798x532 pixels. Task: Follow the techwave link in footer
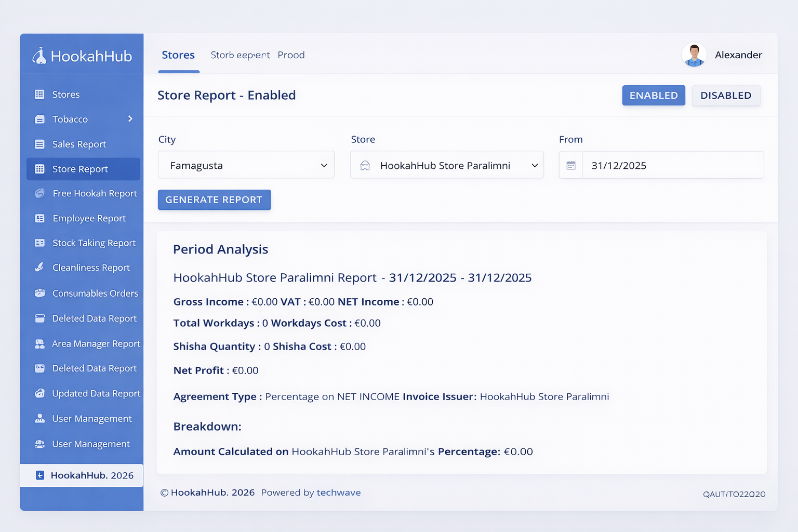(x=338, y=493)
